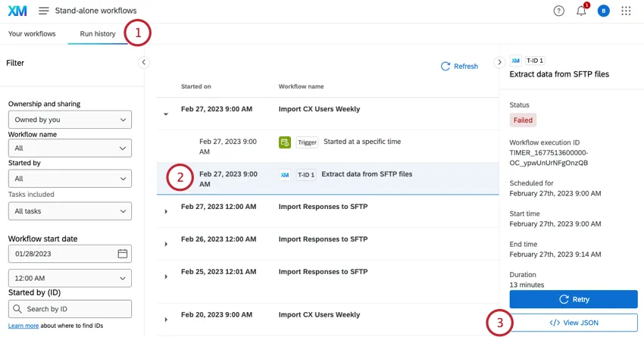
Task: Open the notifications bell
Action: (581, 11)
